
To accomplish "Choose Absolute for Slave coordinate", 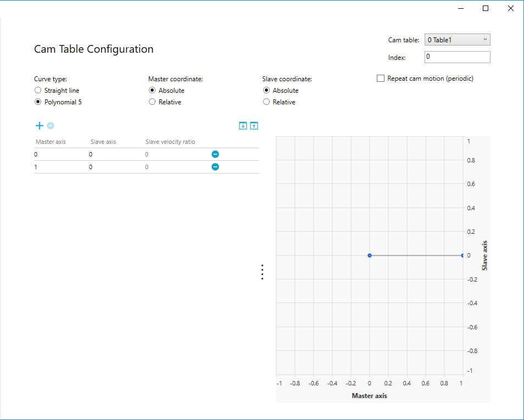I will [266, 91].
